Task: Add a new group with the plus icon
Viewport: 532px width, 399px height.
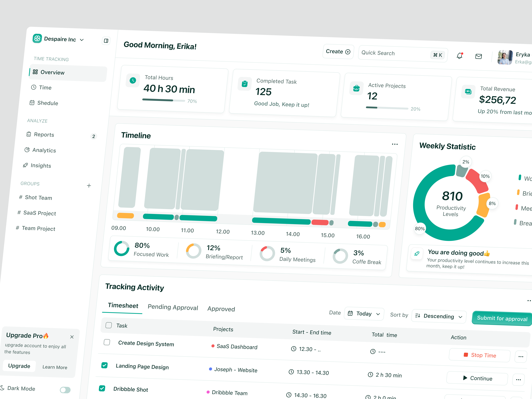Action: 89,186
